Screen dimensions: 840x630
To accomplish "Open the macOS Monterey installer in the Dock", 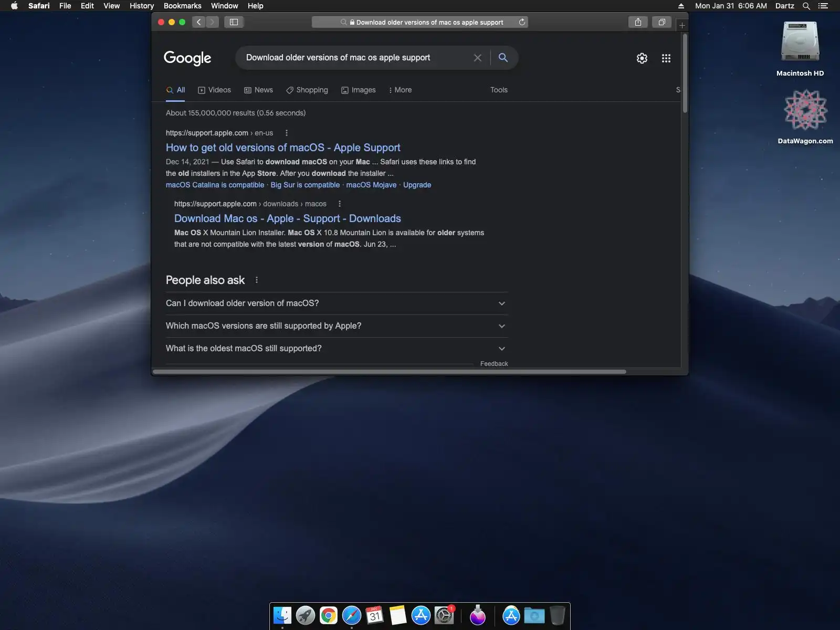I will (x=478, y=615).
